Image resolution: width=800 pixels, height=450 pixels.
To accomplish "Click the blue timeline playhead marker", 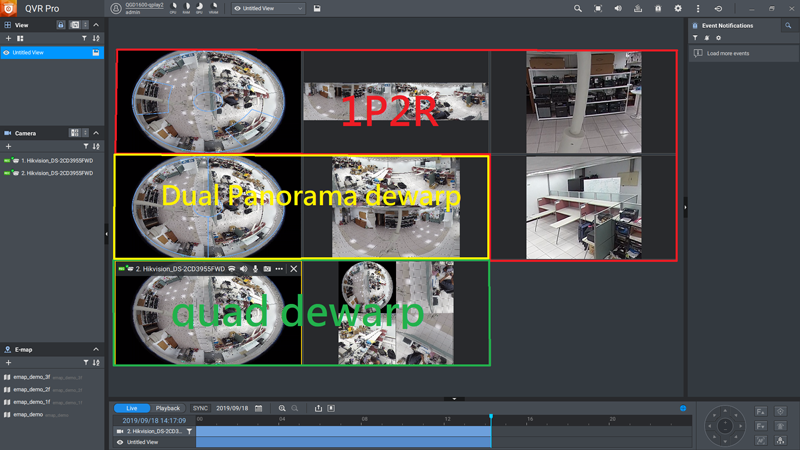I will 491,417.
